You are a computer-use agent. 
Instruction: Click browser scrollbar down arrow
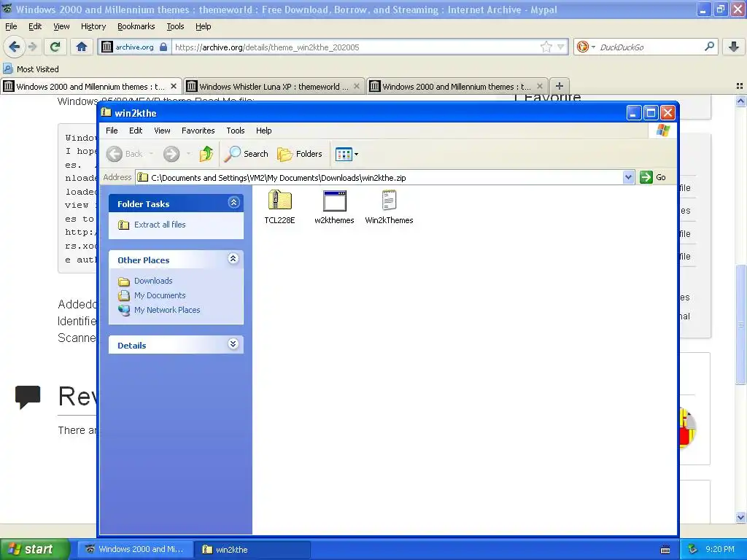tap(740, 517)
